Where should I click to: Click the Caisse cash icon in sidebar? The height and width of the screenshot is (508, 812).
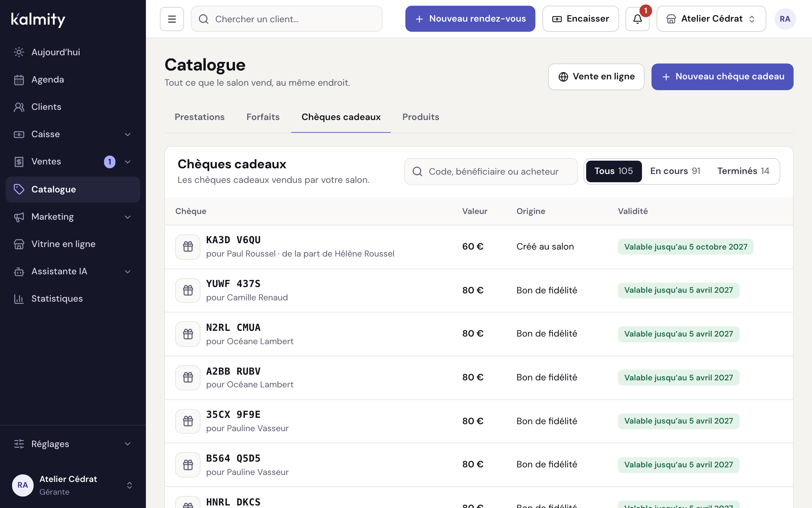coord(19,134)
